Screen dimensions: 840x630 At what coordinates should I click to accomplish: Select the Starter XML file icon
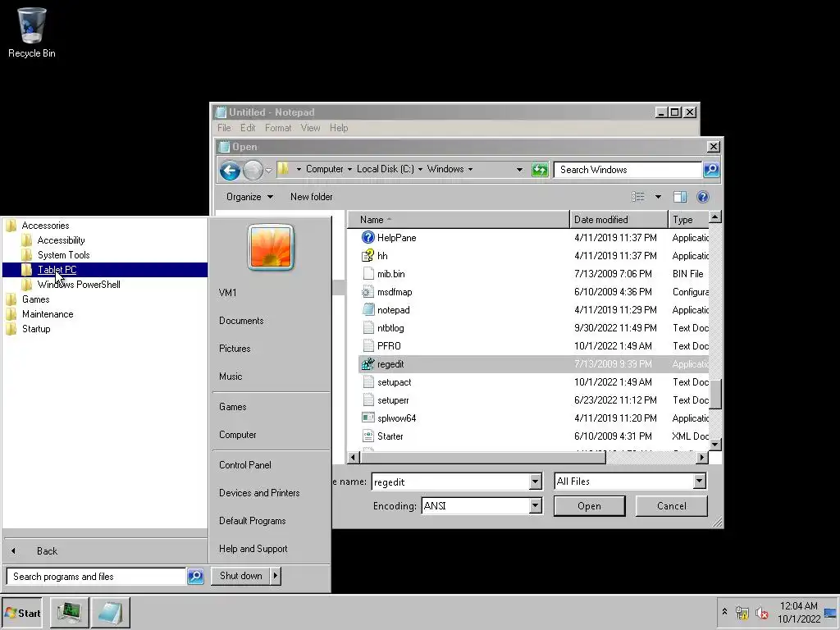coord(368,436)
